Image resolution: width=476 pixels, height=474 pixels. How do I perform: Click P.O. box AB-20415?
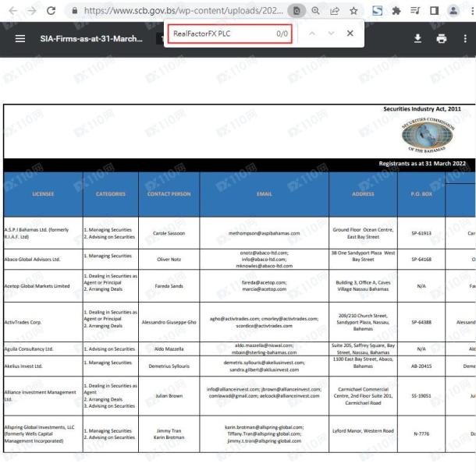pyautogui.click(x=421, y=366)
